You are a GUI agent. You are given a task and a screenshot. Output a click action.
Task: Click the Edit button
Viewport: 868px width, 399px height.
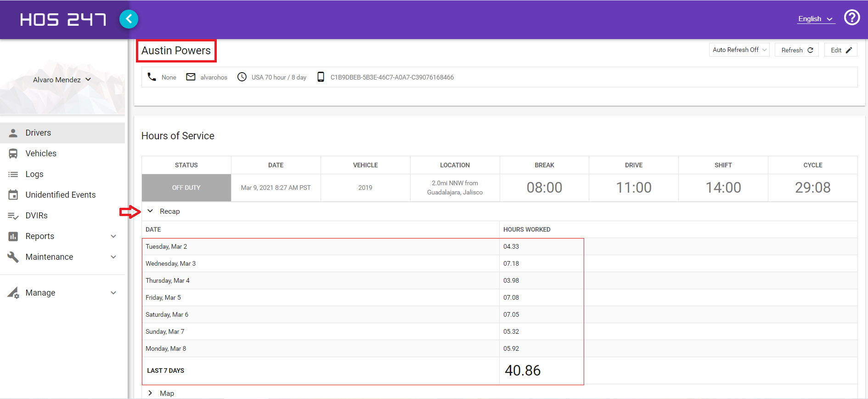[x=841, y=50]
